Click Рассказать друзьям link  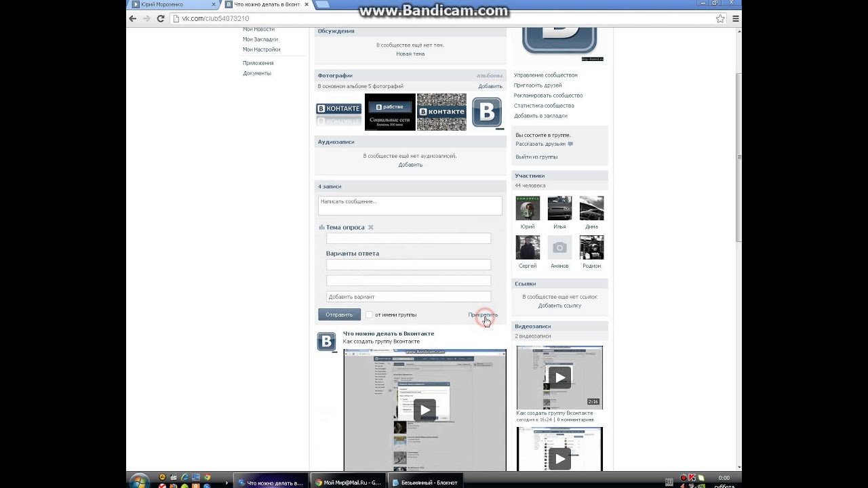[x=540, y=144]
